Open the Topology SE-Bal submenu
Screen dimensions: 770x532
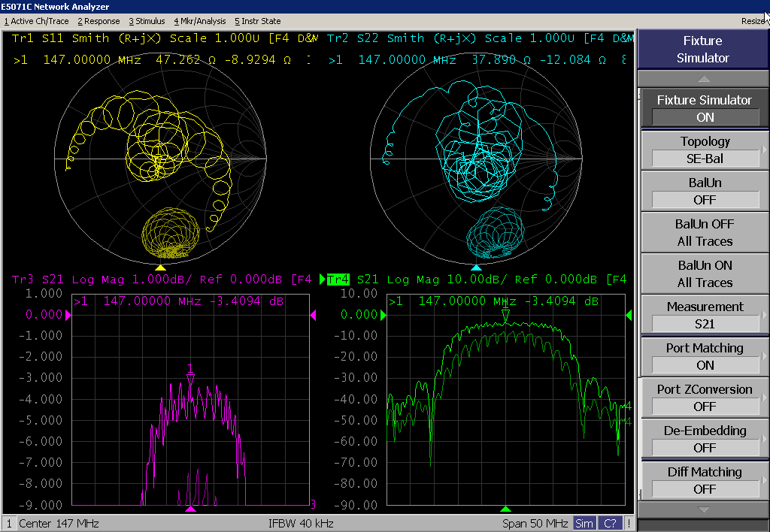point(704,150)
